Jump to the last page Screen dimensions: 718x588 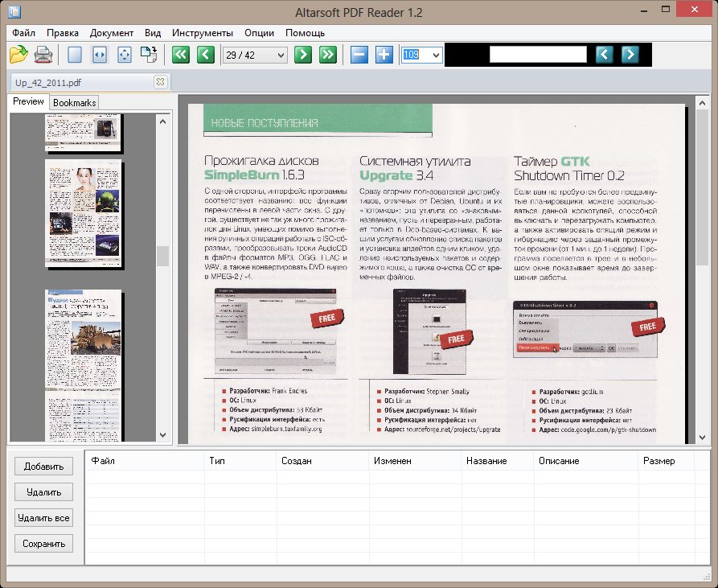pos(327,55)
